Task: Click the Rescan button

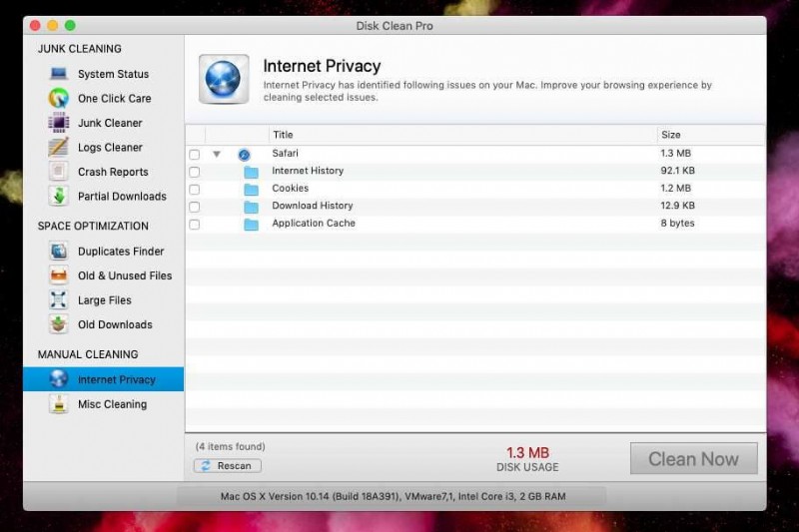Action: [x=228, y=465]
